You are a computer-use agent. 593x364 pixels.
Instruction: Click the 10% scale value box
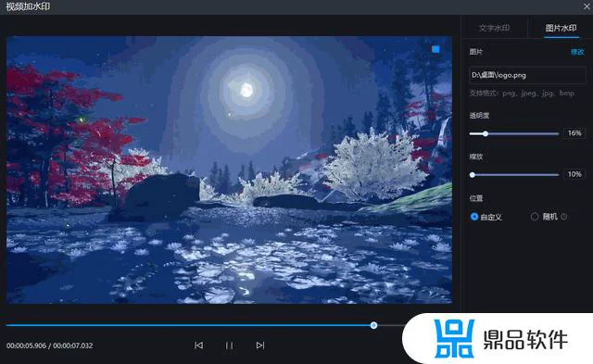pyautogui.click(x=574, y=174)
